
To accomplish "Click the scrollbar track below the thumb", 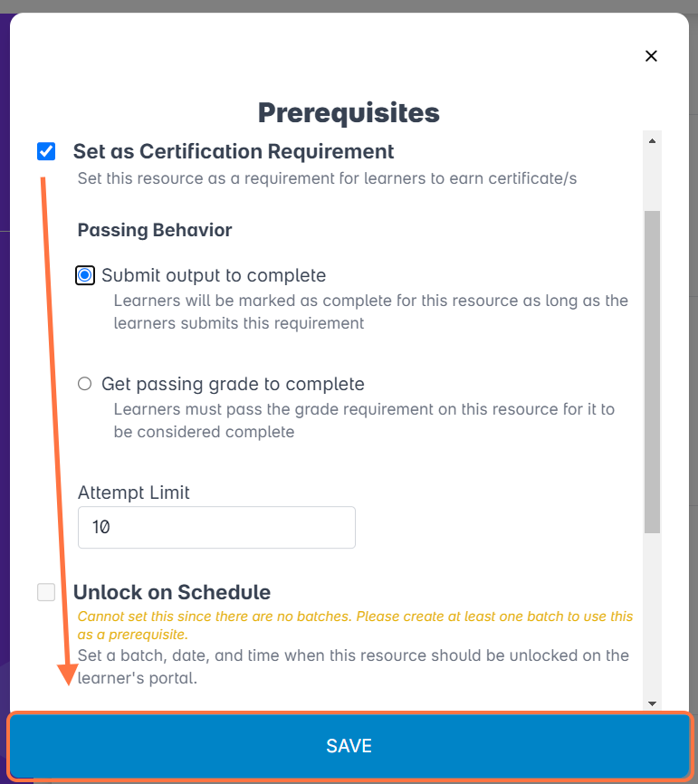I will (652, 616).
